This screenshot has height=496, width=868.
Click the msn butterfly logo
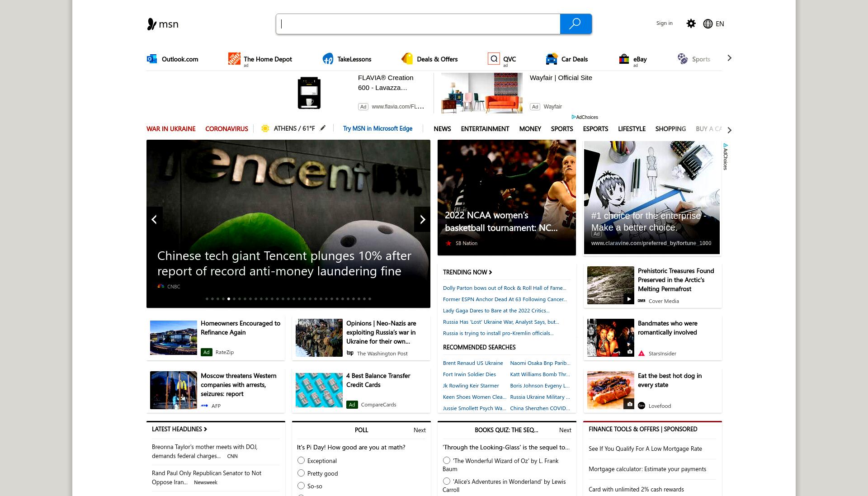click(x=152, y=24)
